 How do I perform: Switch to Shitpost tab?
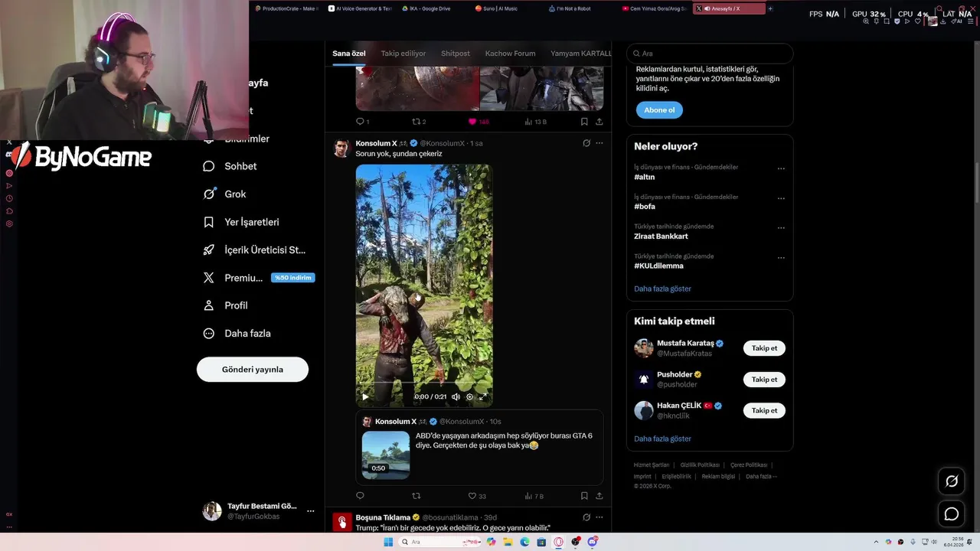click(x=456, y=54)
